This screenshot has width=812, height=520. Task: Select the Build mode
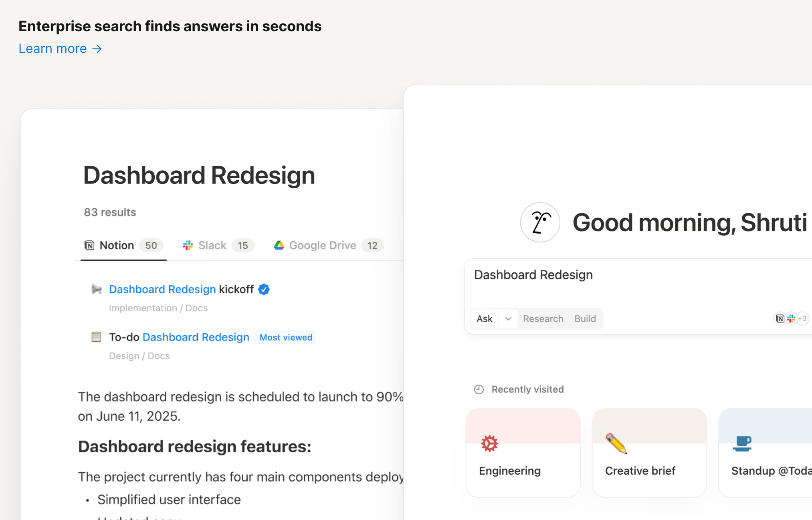pos(585,318)
